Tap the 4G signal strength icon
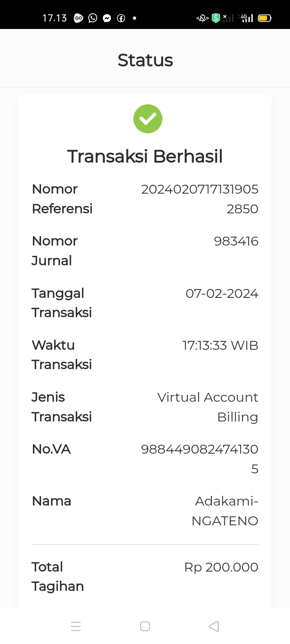The width and height of the screenshot is (290, 644). (x=246, y=18)
